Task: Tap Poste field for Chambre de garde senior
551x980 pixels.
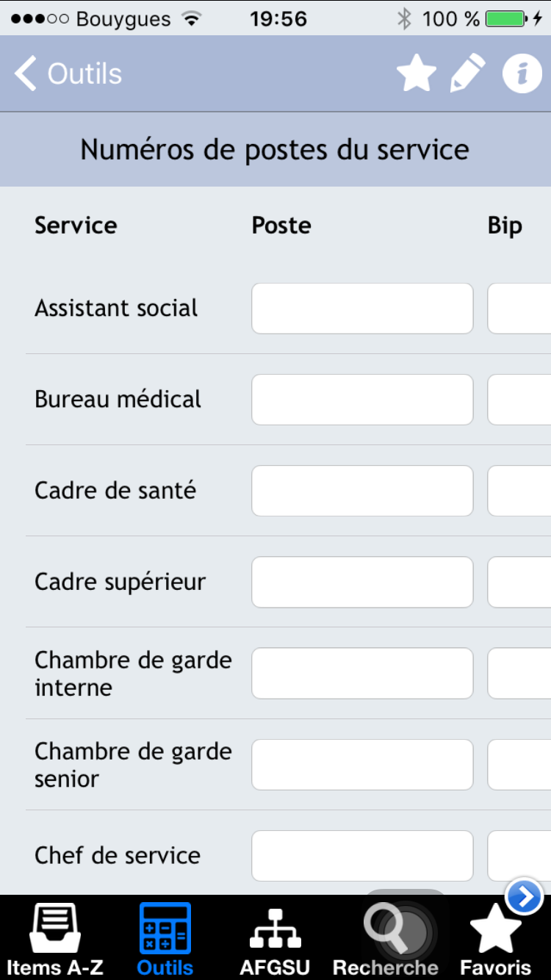Action: click(x=362, y=764)
